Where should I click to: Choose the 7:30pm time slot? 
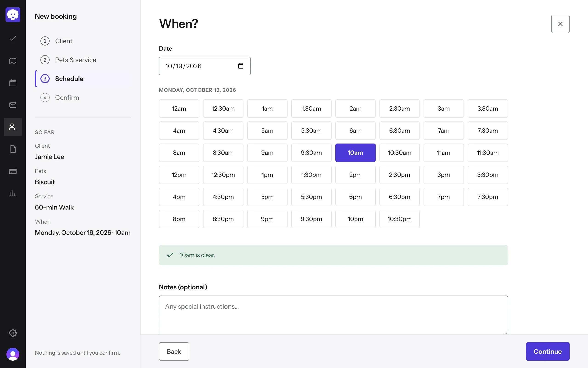pyautogui.click(x=488, y=197)
